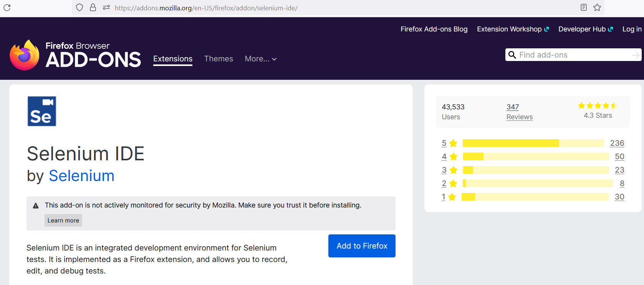Image resolution: width=644 pixels, height=285 pixels.
Task: Click Log in
Action: point(632,29)
